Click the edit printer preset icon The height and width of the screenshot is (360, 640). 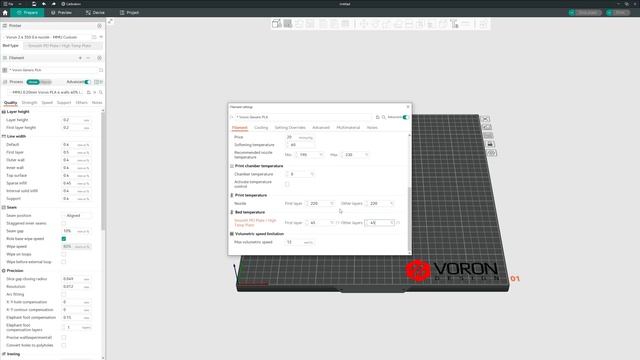tap(94, 37)
